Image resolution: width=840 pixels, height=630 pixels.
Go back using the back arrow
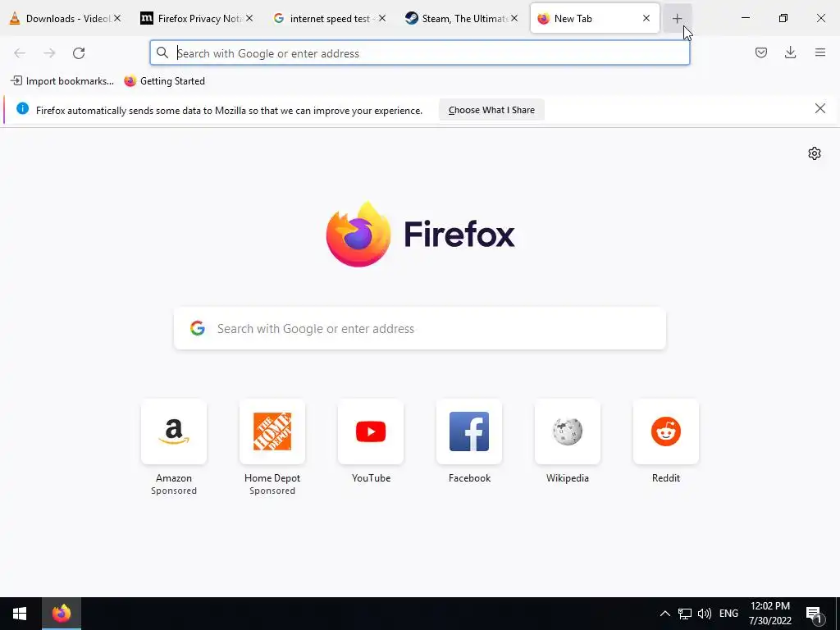(20, 53)
